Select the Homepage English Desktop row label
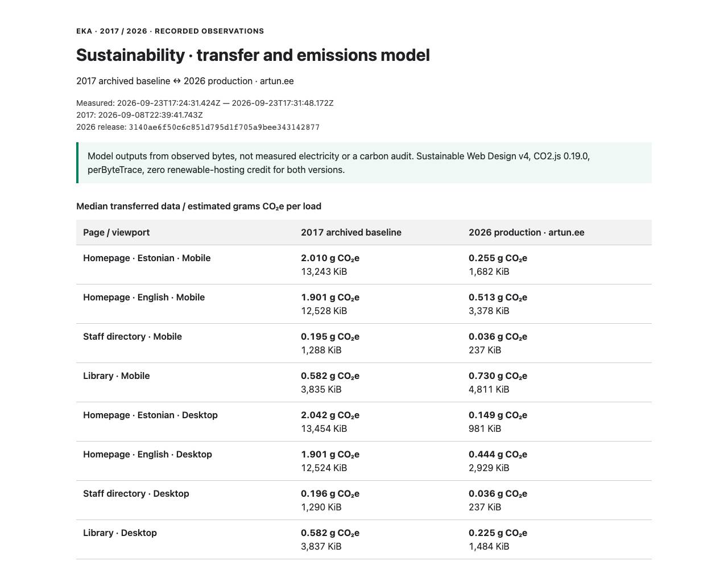The height and width of the screenshot is (569, 728). 147,454
